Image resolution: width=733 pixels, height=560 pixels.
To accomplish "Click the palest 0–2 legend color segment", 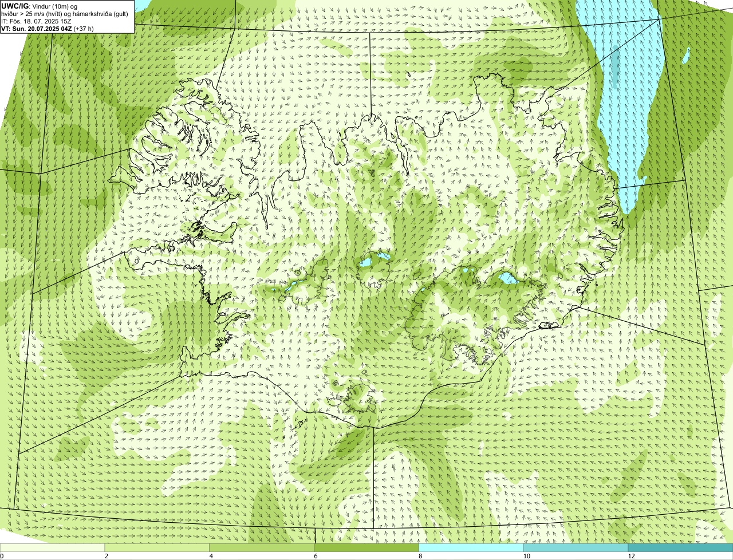I will coord(53,547).
